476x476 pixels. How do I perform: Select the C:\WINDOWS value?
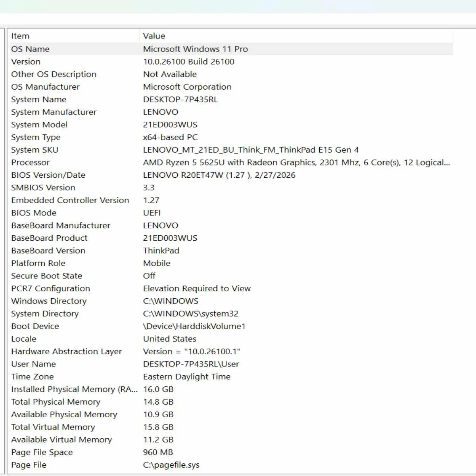click(x=171, y=301)
